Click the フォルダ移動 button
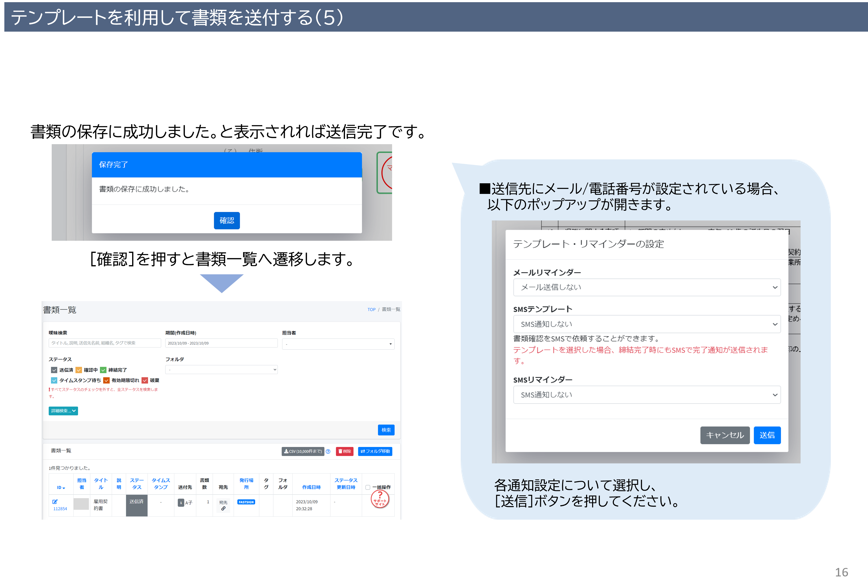 pos(375,451)
